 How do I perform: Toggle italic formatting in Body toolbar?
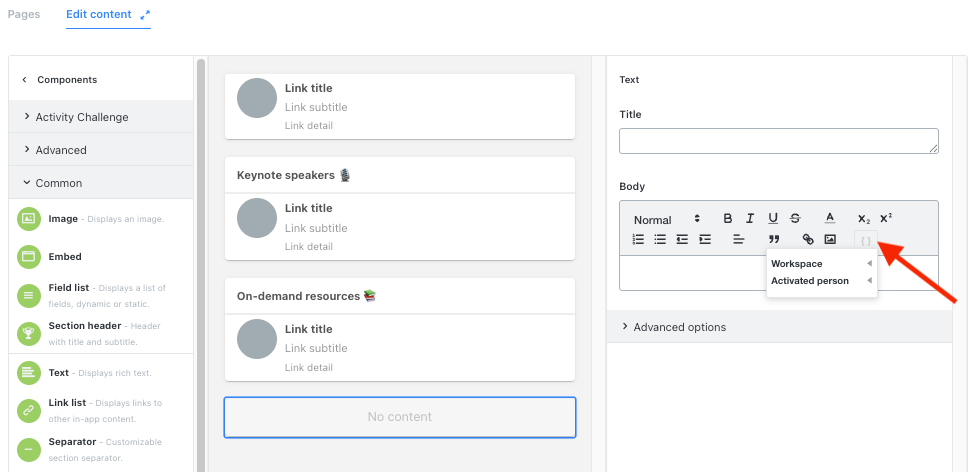(x=750, y=219)
